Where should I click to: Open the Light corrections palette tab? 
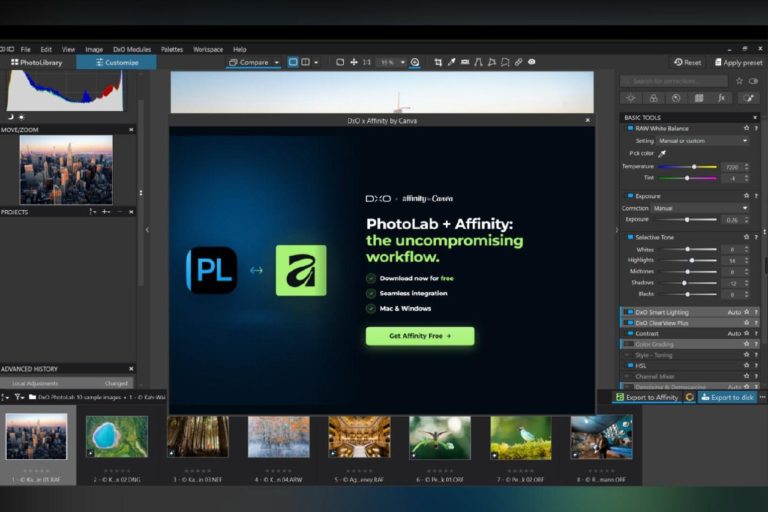pos(630,98)
